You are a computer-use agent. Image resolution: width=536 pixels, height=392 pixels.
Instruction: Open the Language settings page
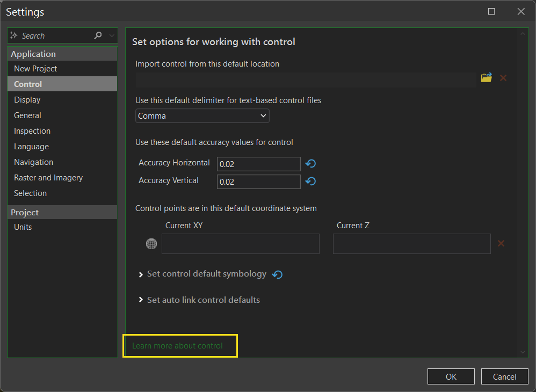(x=62, y=147)
